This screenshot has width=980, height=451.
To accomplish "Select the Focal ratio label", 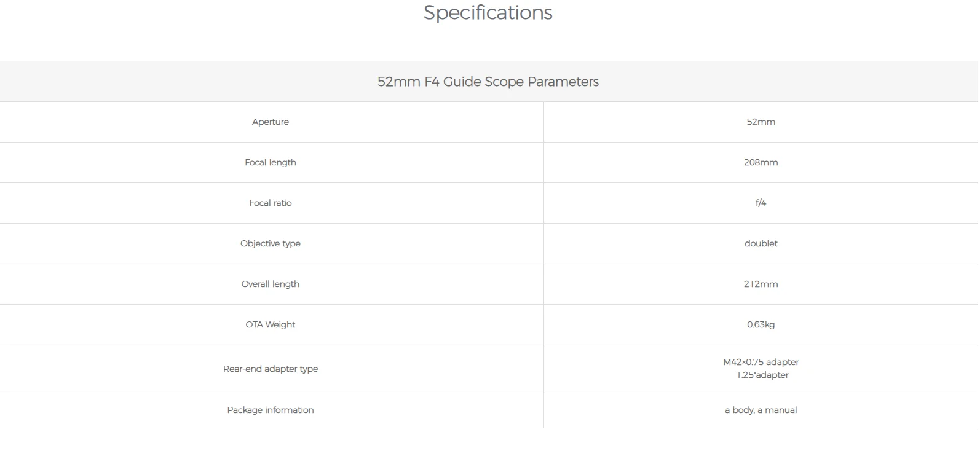I will click(271, 203).
